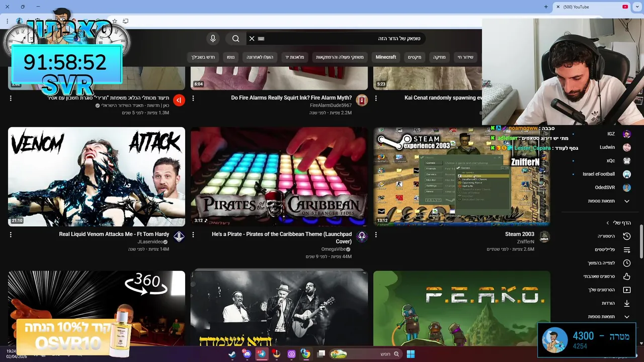Image resolution: width=644 pixels, height=362 pixels.
Task: Open more-options menu for Steam 2003 video
Action: tap(376, 235)
